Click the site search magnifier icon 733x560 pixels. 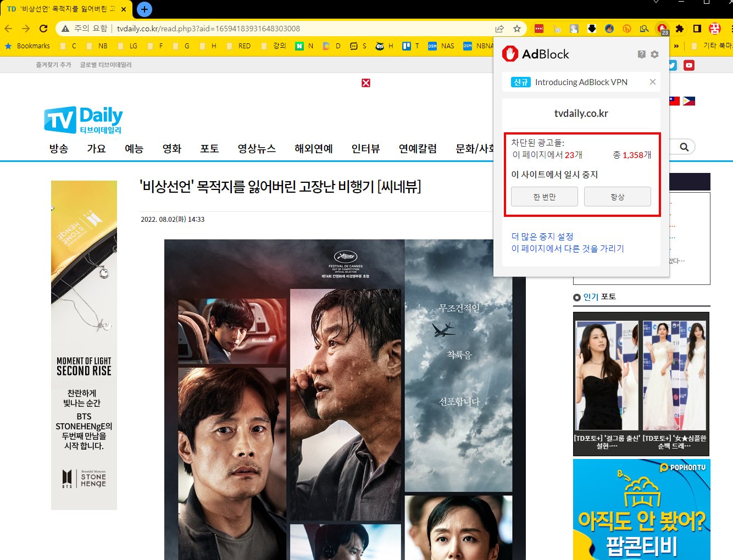(x=684, y=147)
